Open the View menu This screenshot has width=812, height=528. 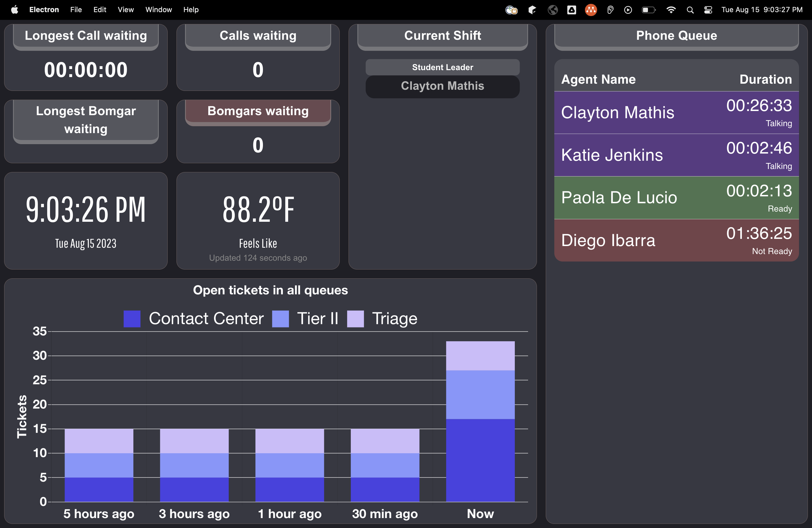(x=126, y=10)
